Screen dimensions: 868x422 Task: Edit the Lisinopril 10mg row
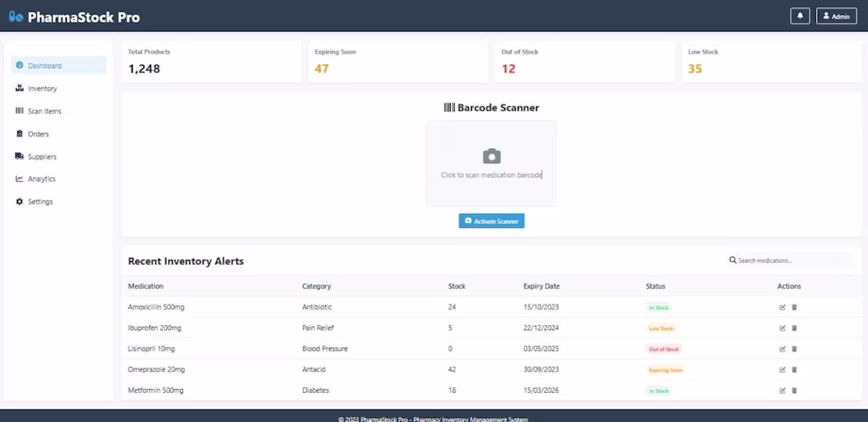click(x=782, y=349)
